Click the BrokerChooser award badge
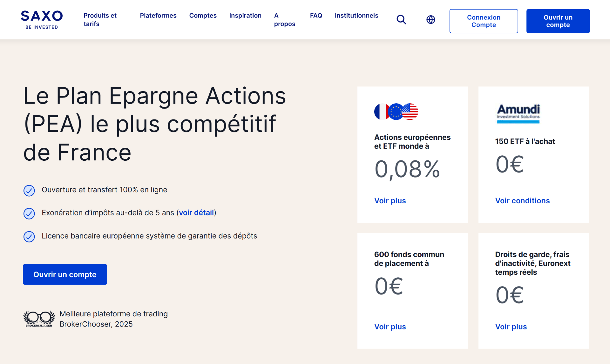 pyautogui.click(x=39, y=319)
